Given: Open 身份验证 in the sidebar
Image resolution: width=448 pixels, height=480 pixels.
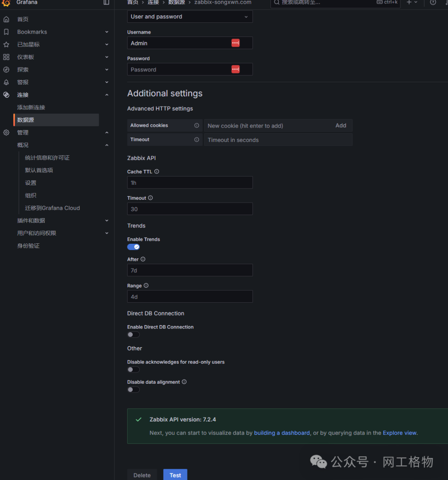Looking at the screenshot, I should tap(29, 246).
